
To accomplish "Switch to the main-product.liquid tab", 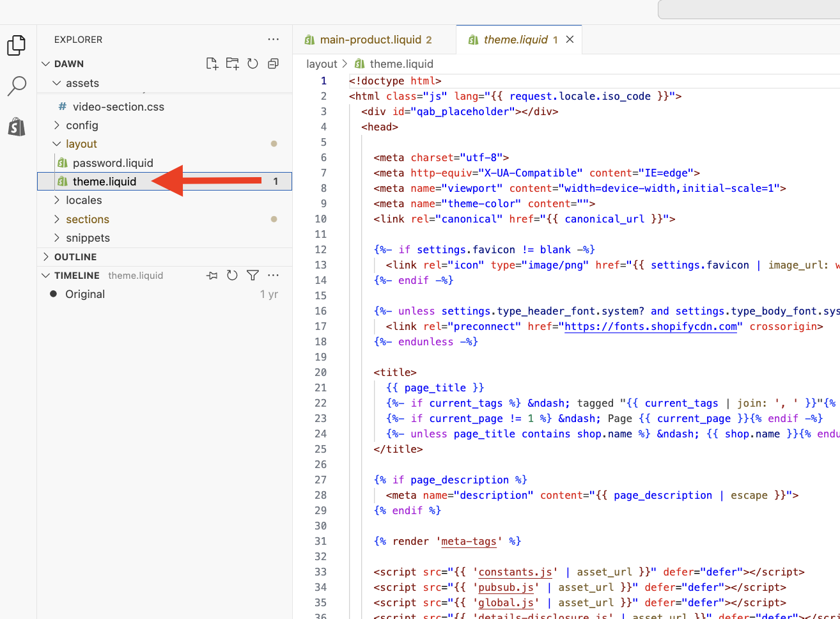I will 370,40.
